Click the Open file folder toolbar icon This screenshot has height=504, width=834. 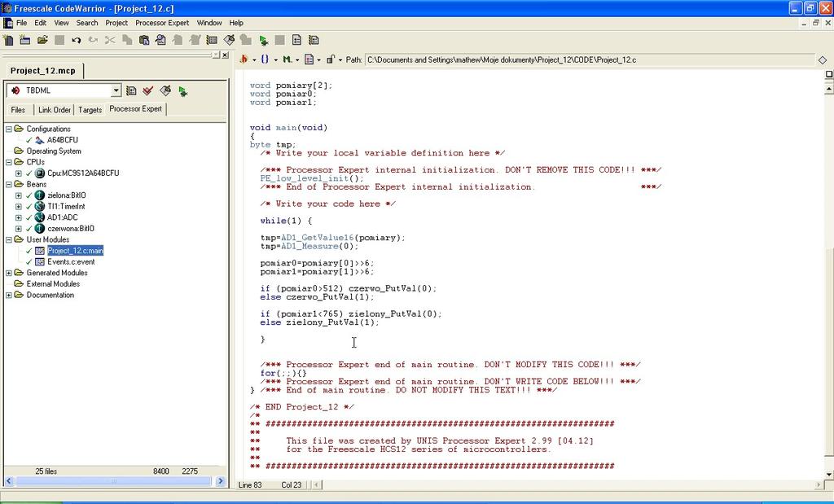point(42,40)
